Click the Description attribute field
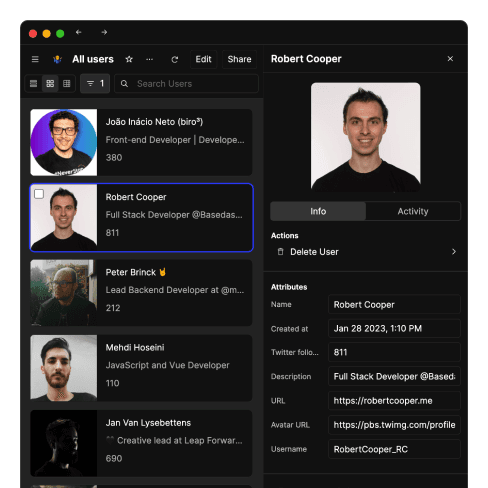Viewport: 488px width, 488px height. 394,376
